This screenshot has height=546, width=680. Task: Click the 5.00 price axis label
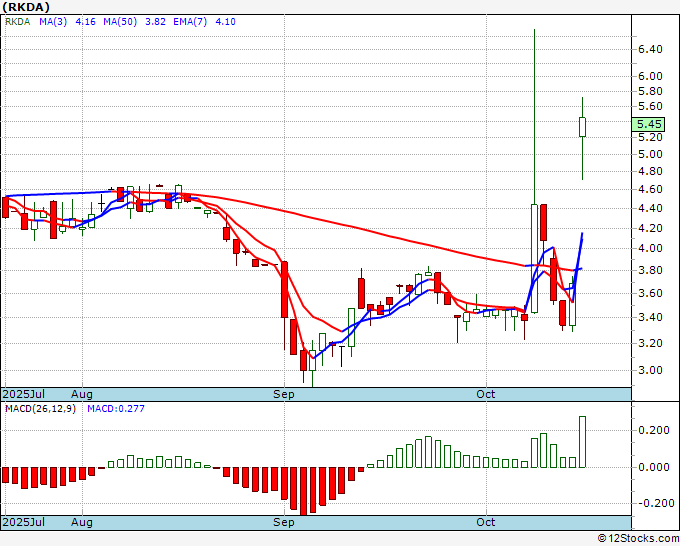point(650,155)
